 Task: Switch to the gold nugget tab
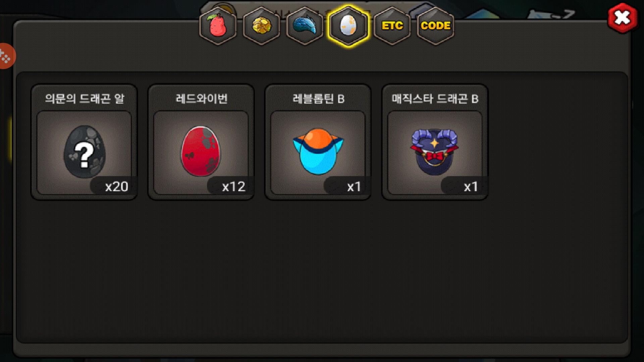[x=261, y=26]
